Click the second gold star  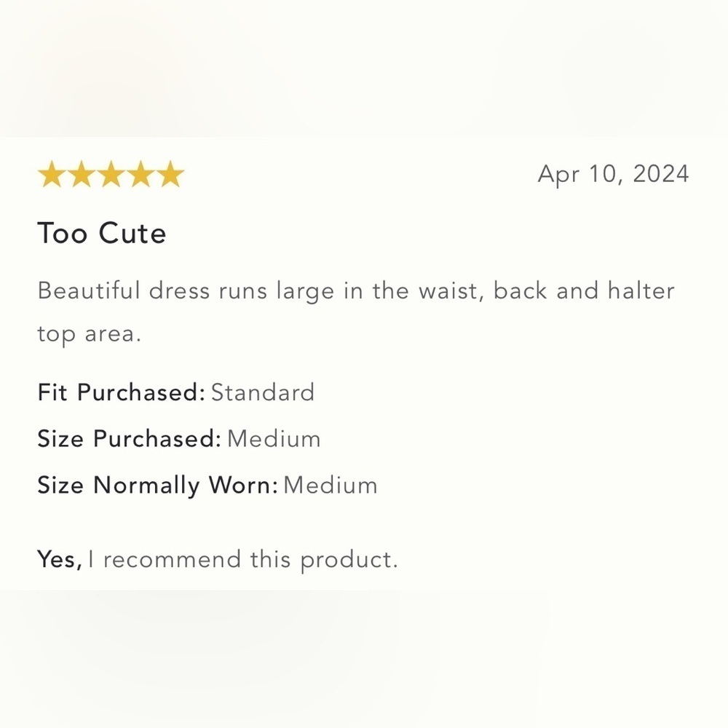point(82,174)
